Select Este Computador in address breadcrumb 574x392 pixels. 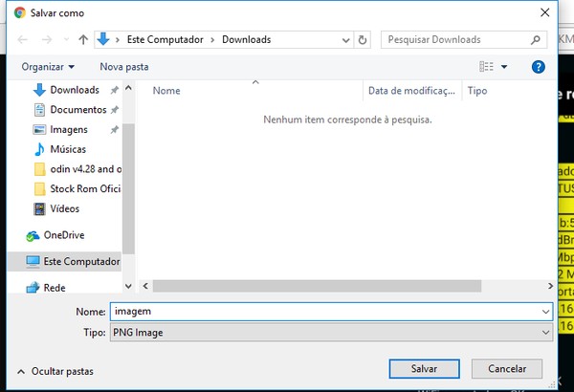point(165,39)
